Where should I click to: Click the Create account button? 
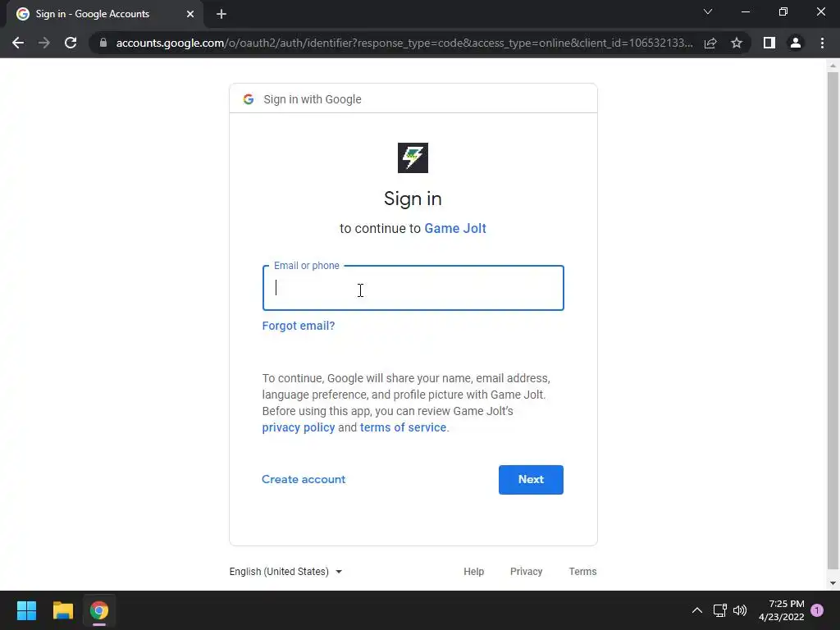[x=304, y=479]
